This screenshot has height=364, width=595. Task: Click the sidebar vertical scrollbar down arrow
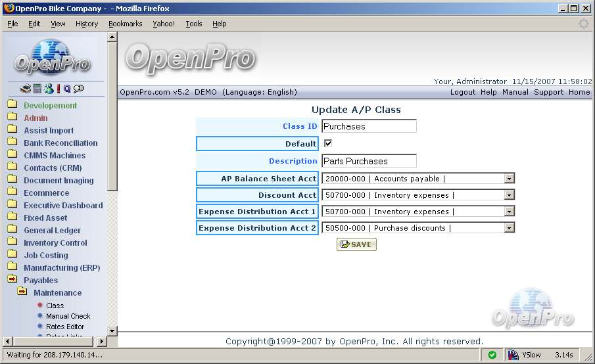[112, 330]
